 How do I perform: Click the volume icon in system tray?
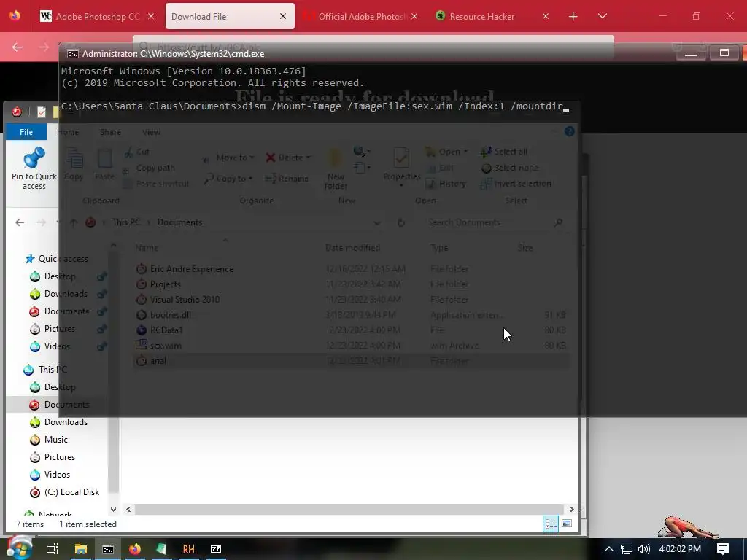(x=643, y=549)
